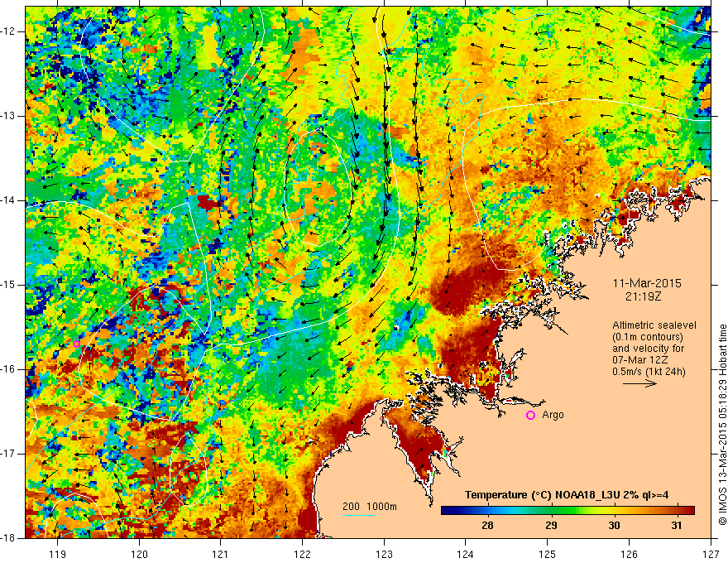Click the colorbar tick label "29"
The width and height of the screenshot is (728, 563).
pyautogui.click(x=551, y=526)
